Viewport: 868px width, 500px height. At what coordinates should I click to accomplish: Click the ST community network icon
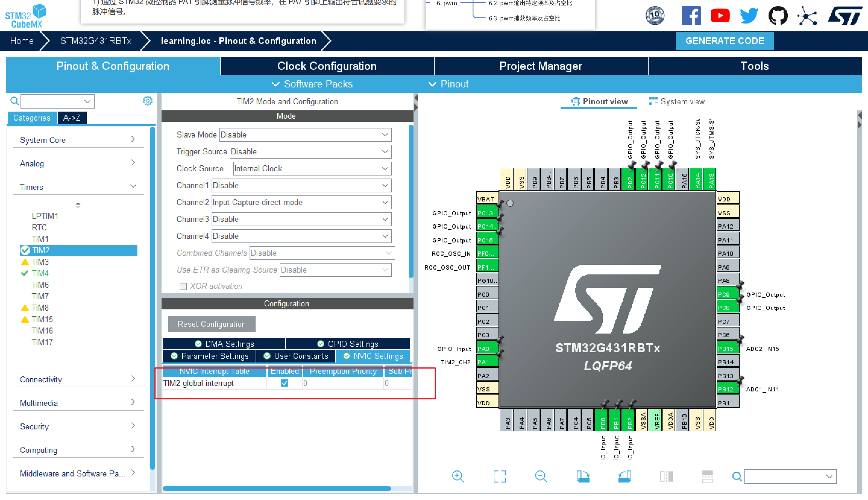pos(807,16)
